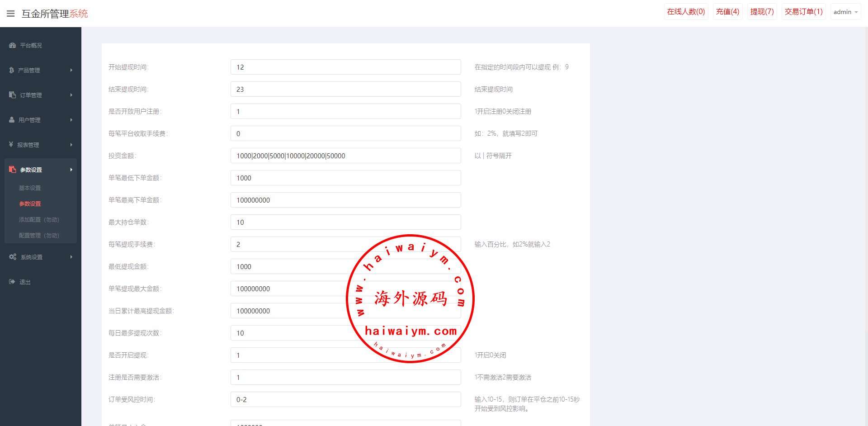Click the 系统设置 gears icon

[x=13, y=257]
